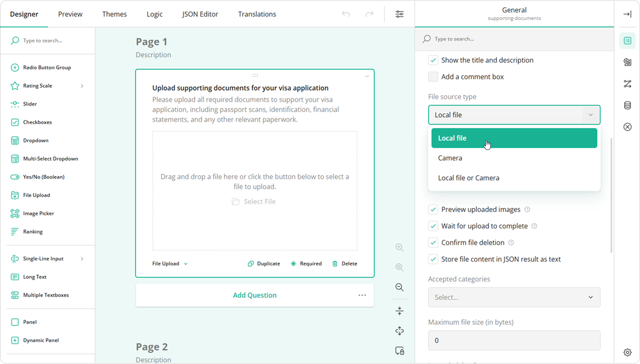Lock question expand state via padlock icon
The image size is (640, 364).
[x=399, y=351]
